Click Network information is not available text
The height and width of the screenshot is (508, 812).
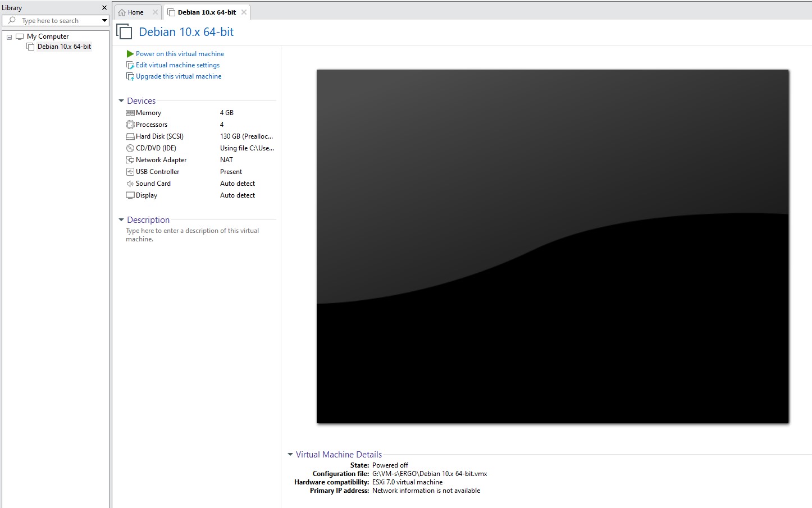(x=426, y=491)
